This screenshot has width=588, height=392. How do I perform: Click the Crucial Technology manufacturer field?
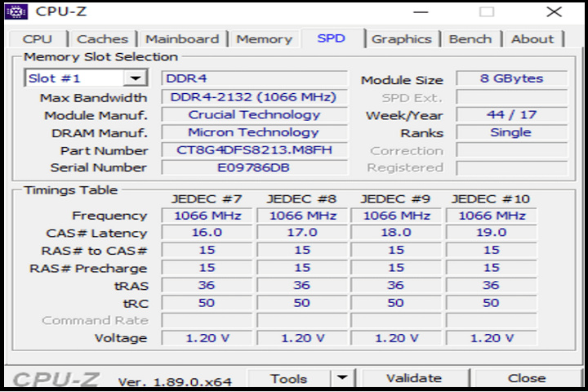(254, 115)
